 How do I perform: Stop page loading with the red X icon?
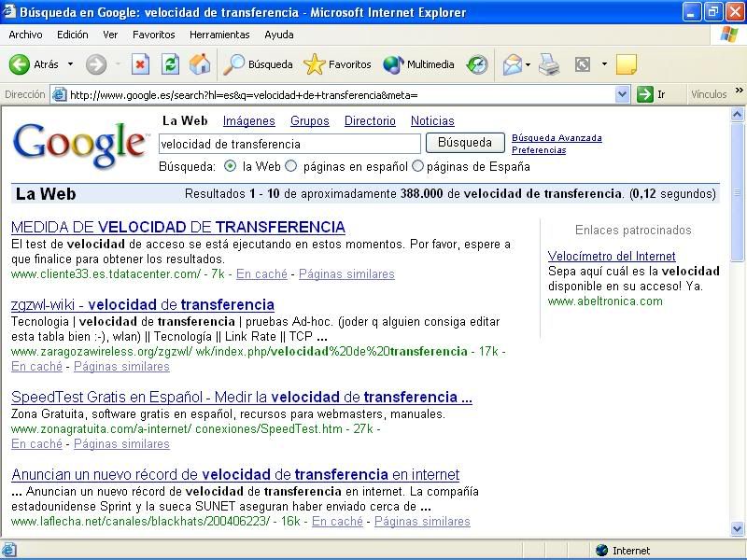pyautogui.click(x=140, y=64)
